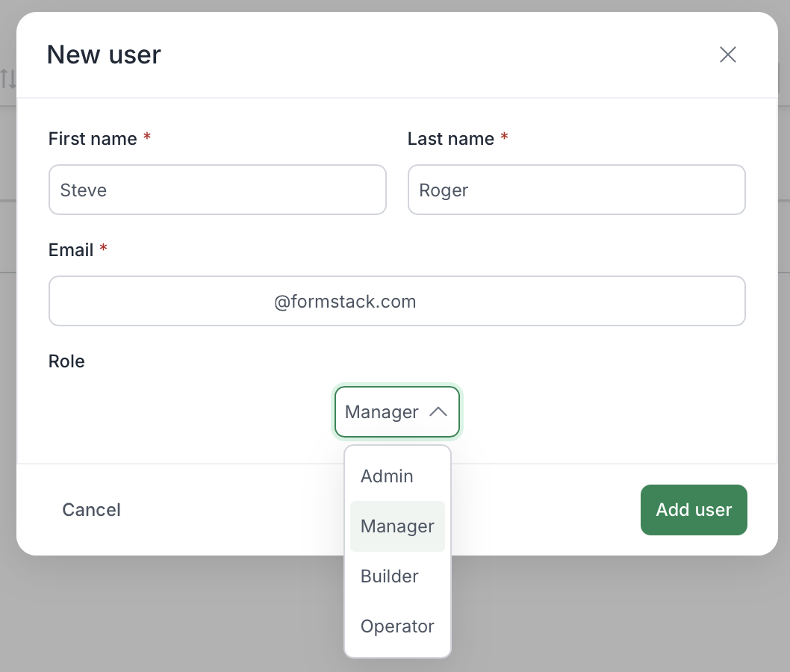Choose the highlighted Manager role option

click(x=397, y=526)
